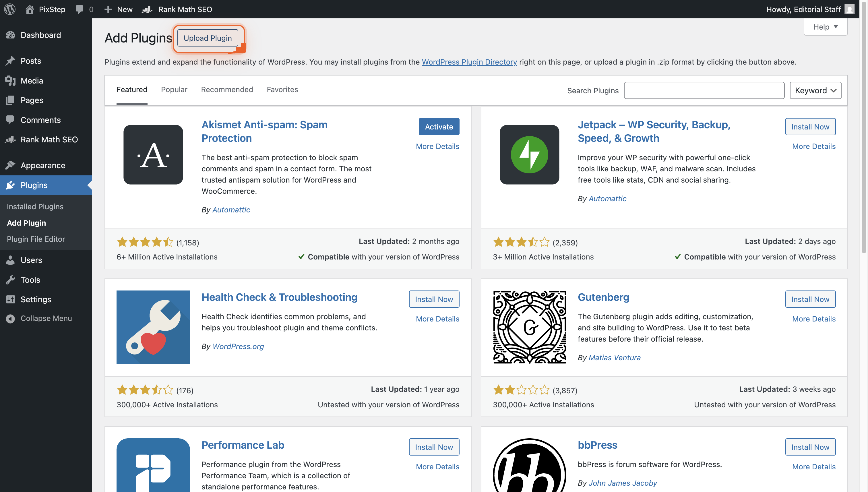Install the Jetpack plugin
Image resolution: width=868 pixels, height=492 pixels.
(810, 126)
